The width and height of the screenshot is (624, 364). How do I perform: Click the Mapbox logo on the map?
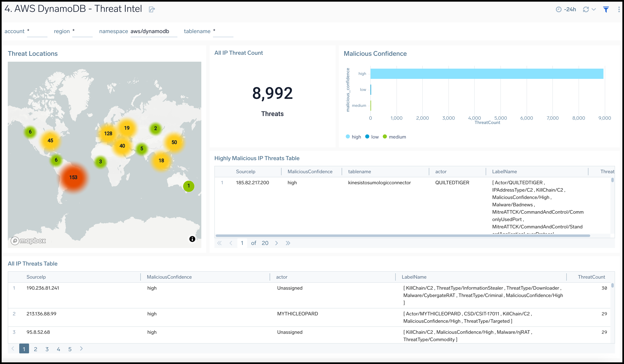click(28, 240)
